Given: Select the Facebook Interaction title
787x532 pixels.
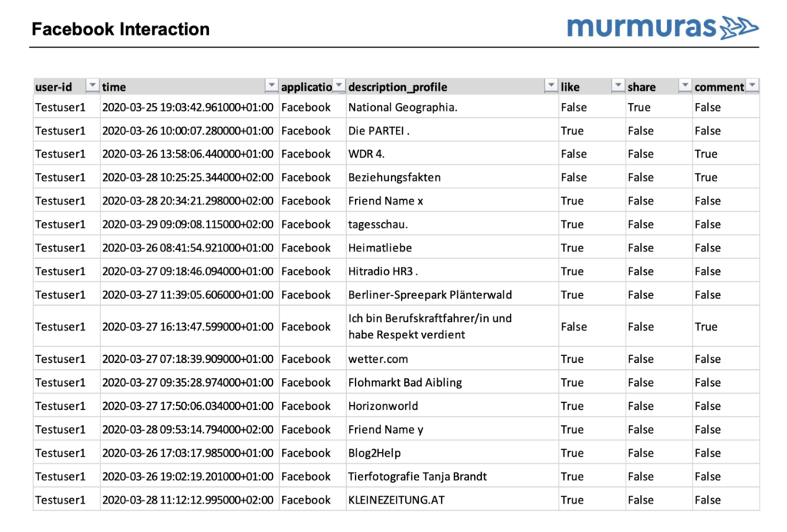Looking at the screenshot, I should [121, 30].
